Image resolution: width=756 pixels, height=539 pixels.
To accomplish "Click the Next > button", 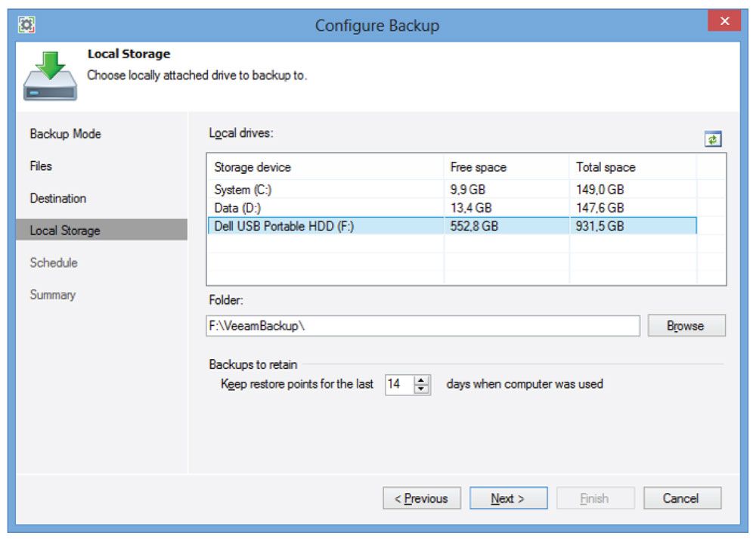I will 508,498.
